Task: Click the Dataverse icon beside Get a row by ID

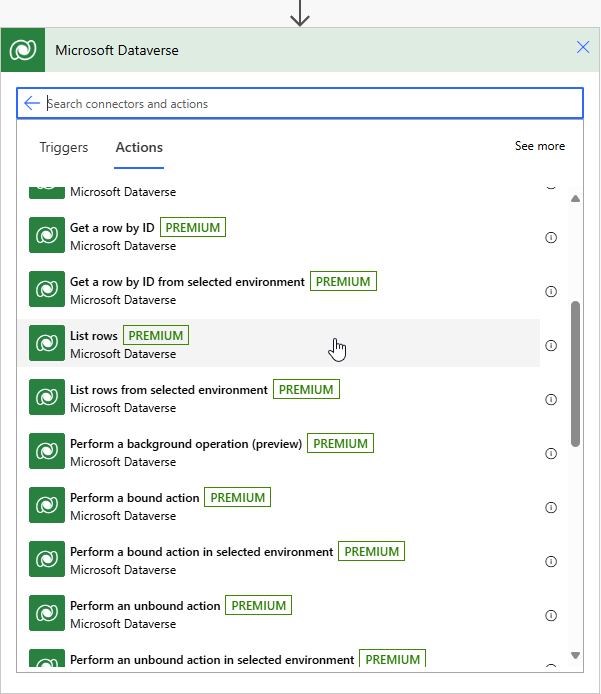Action: [x=47, y=235]
